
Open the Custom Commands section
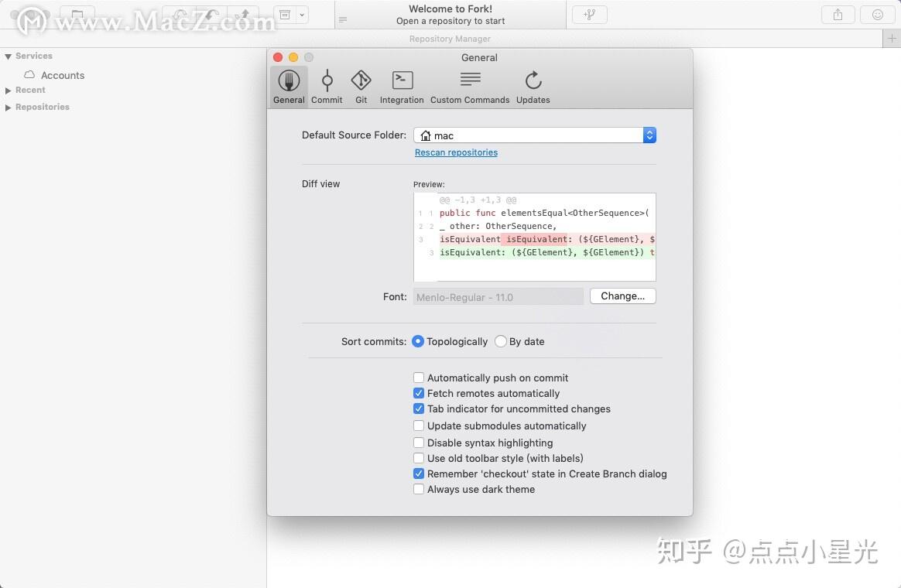[x=470, y=85]
